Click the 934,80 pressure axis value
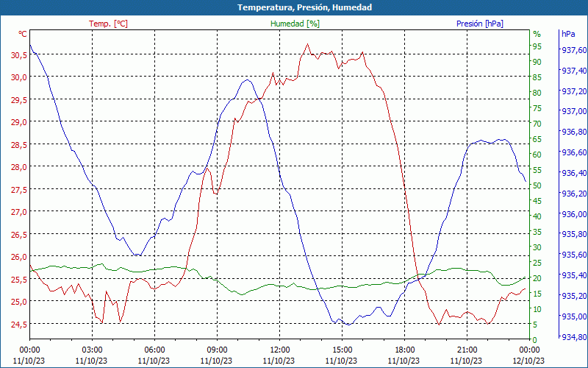588x368 pixels. click(x=574, y=337)
